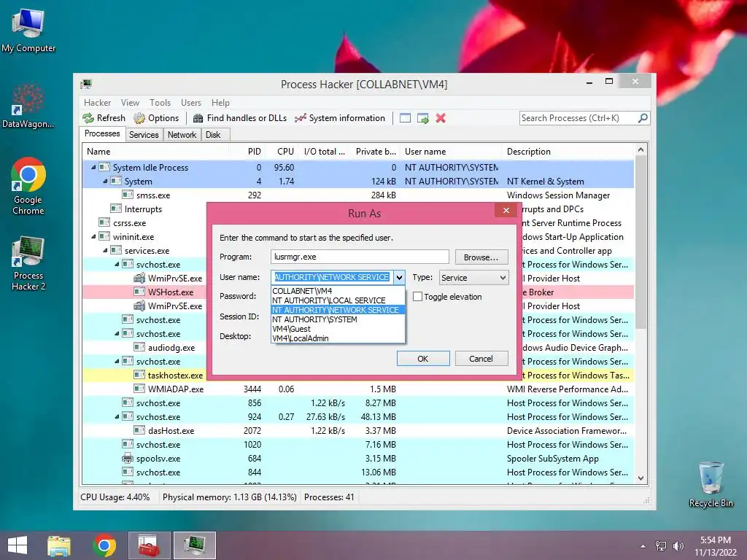Open the Hacker menu

[97, 102]
